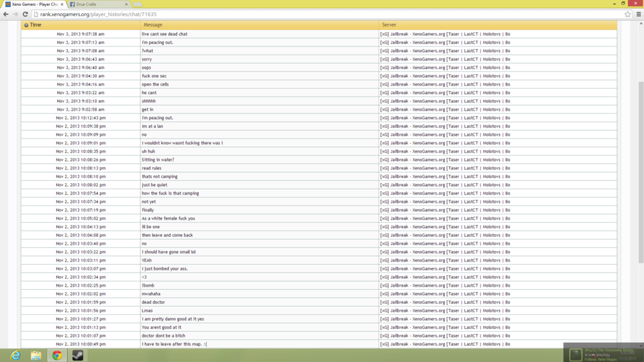
Task: Select message 'thats not camping'
Action: point(159,176)
